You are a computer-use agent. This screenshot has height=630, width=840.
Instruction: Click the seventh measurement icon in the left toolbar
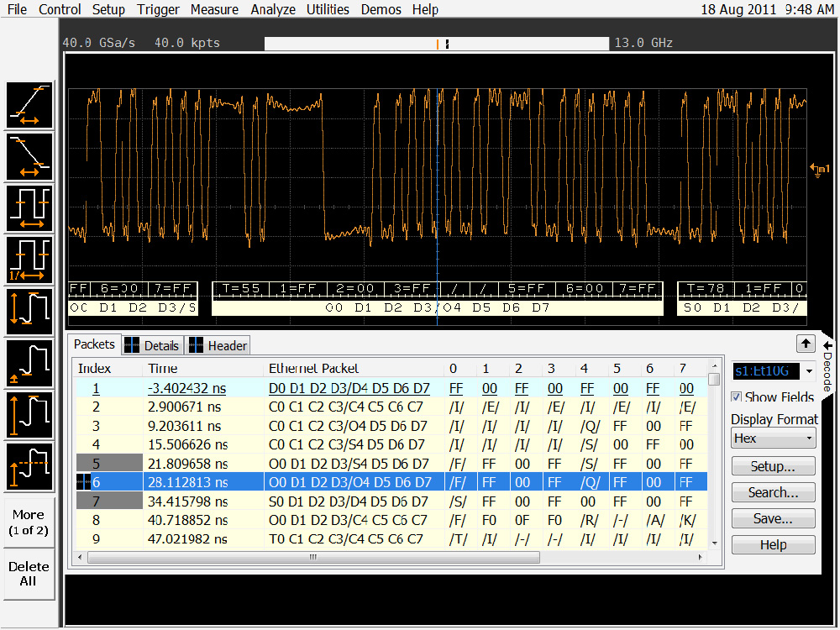coord(29,415)
